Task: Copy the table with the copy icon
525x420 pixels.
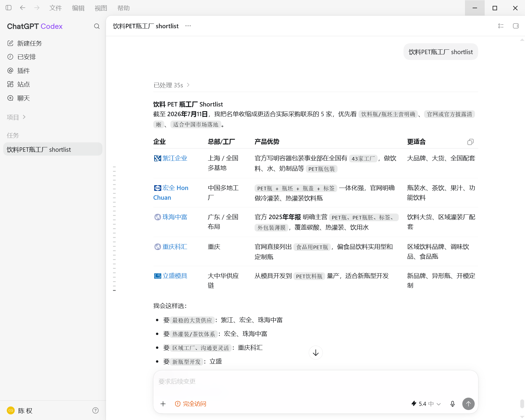Action: tap(471, 142)
